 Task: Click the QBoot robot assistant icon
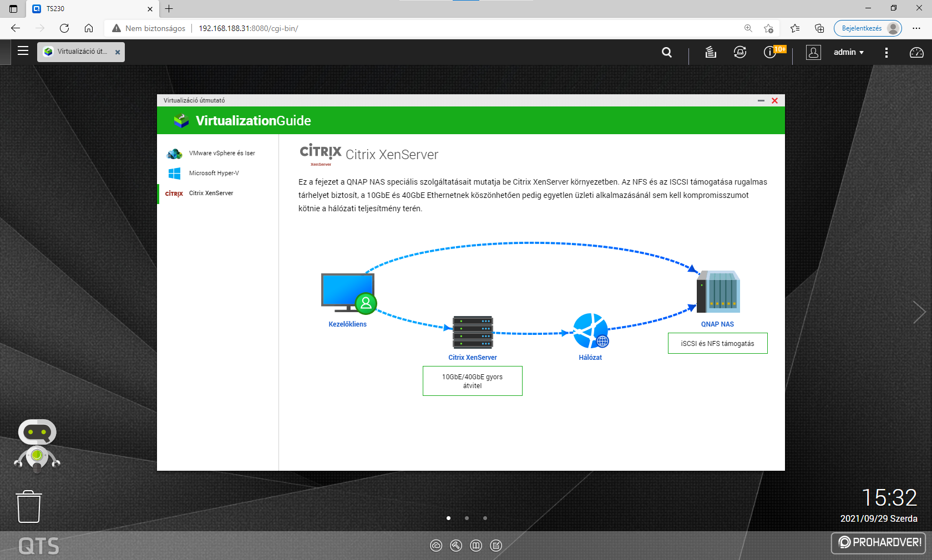click(x=37, y=446)
